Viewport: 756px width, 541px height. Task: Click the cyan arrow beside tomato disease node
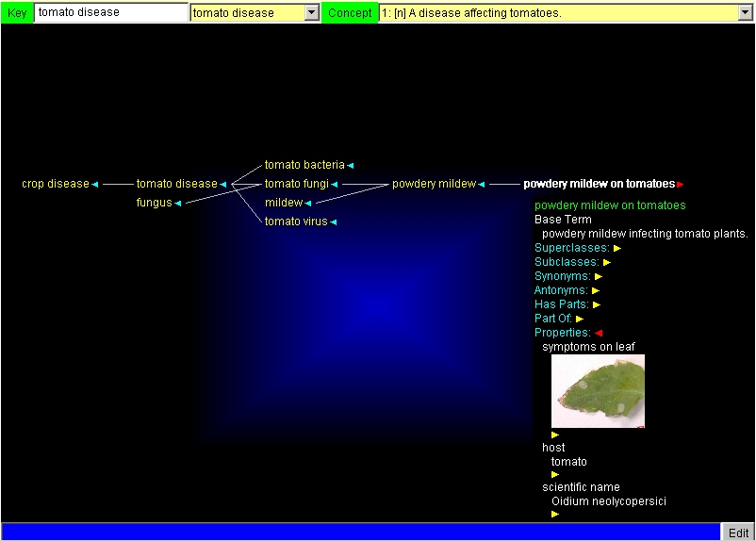pos(223,184)
